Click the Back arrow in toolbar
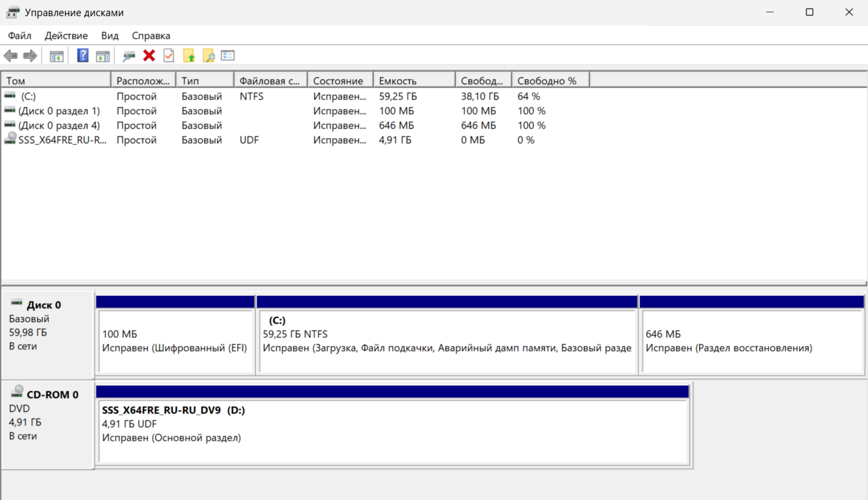Viewport: 868px width, 500px height. click(11, 56)
